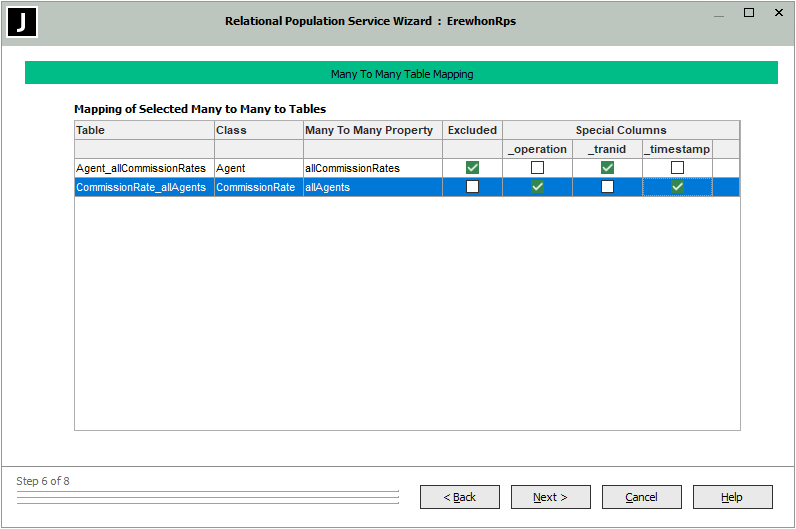
Task: Cancel the wizard
Action: [x=641, y=497]
